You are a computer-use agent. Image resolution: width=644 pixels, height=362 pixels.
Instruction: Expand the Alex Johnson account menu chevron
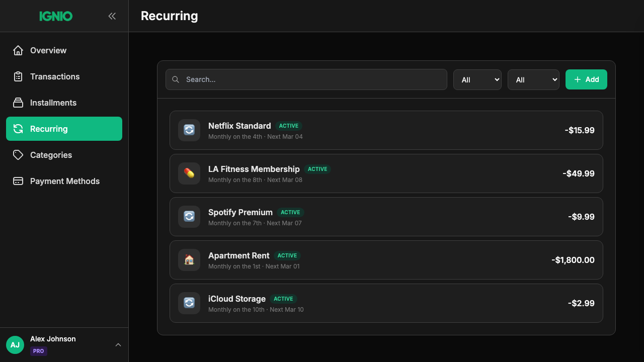coord(118,345)
